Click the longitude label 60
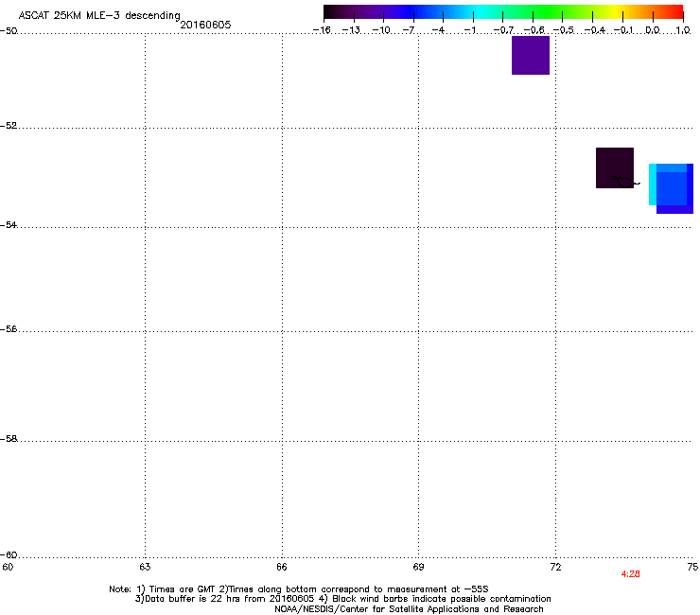The width and height of the screenshot is (700, 615). click(8, 567)
